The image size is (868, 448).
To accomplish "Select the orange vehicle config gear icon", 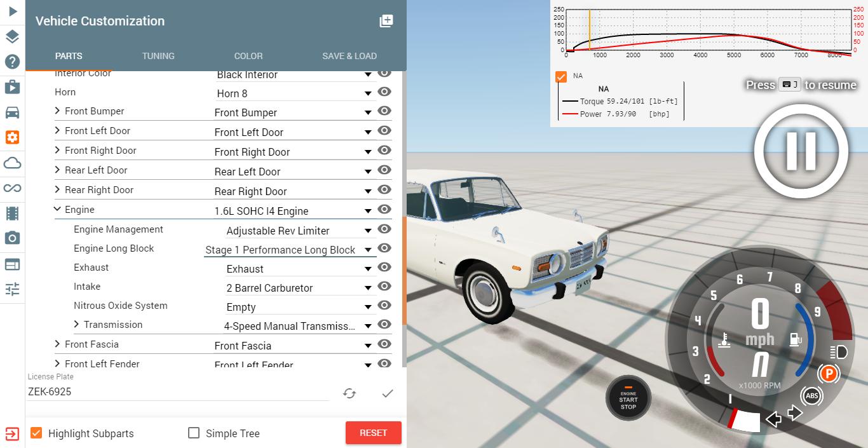I will pos(12,137).
